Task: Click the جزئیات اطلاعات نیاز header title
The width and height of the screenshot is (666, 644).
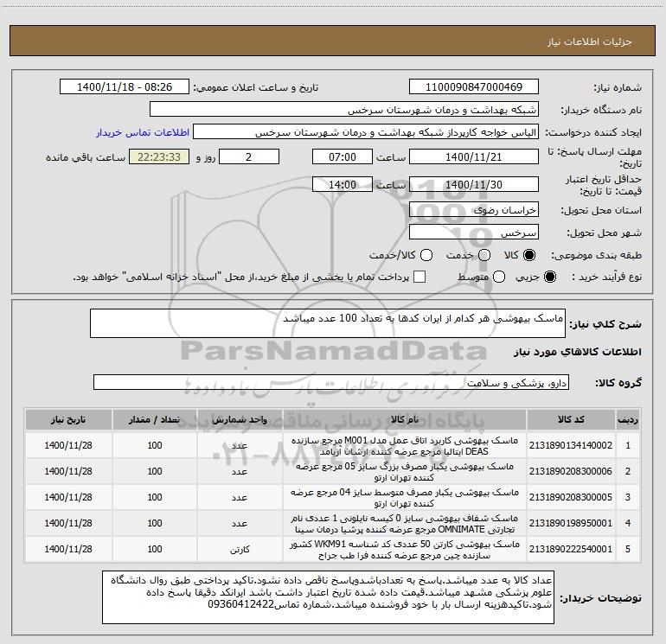Action: click(x=590, y=41)
